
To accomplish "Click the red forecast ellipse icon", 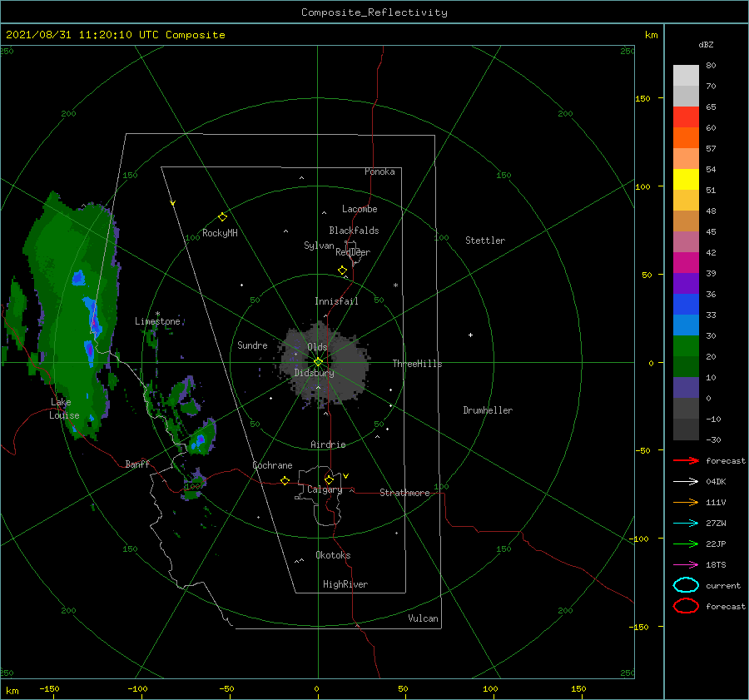I will coord(686,606).
